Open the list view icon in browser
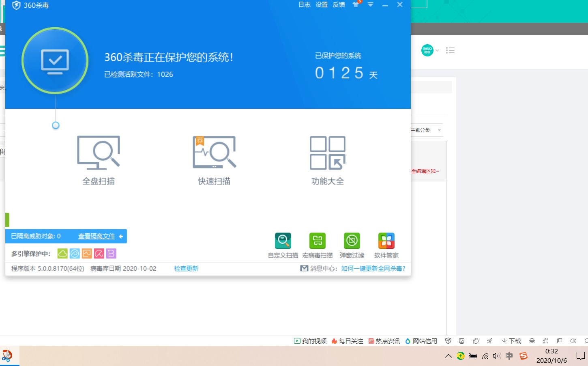This screenshot has width=588, height=366. 450,50
